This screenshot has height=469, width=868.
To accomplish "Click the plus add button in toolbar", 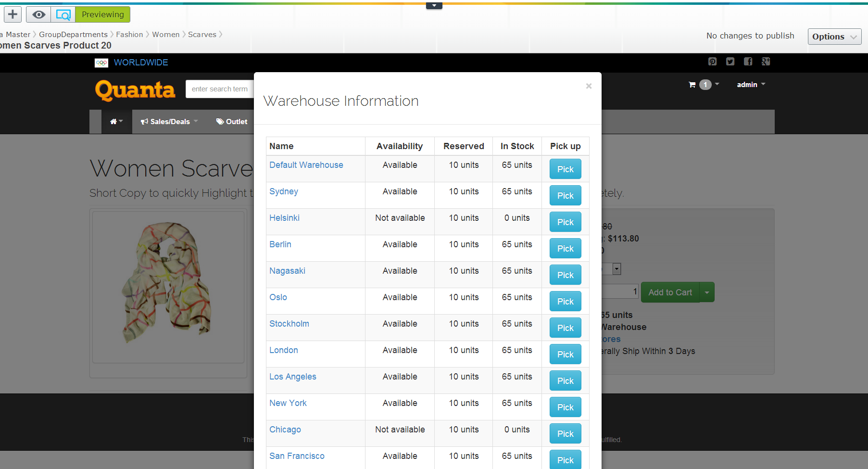I will coord(13,14).
